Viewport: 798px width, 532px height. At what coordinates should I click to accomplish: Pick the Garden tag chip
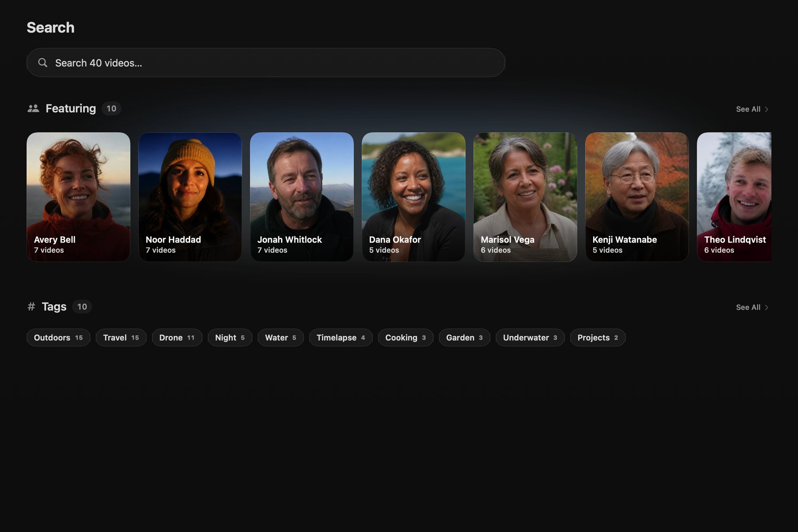465,337
